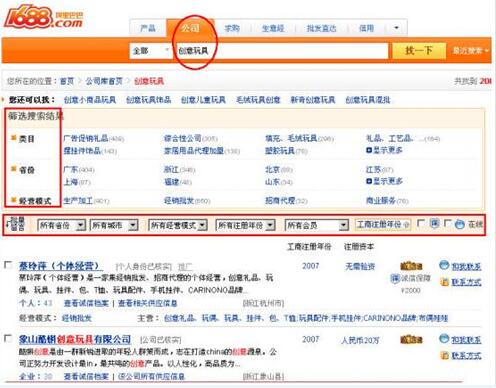496x388 pixels.
Task: Click 人民币20万 registered capital text
Action: point(360,340)
